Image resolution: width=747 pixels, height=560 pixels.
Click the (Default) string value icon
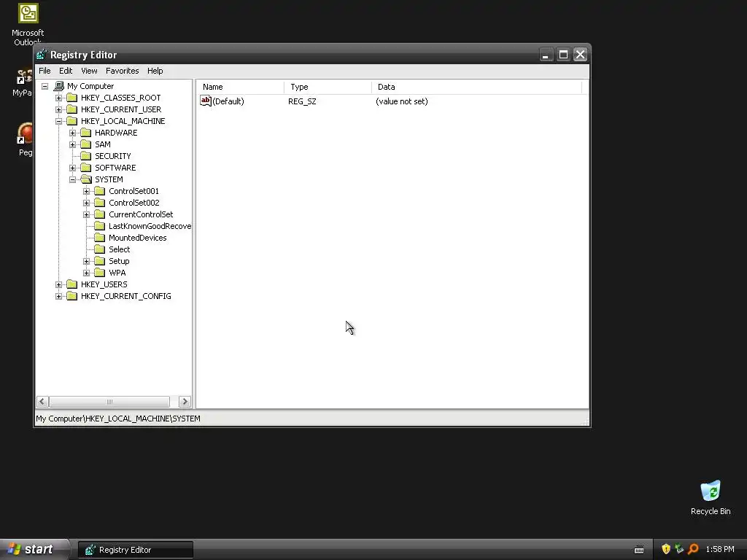click(205, 101)
